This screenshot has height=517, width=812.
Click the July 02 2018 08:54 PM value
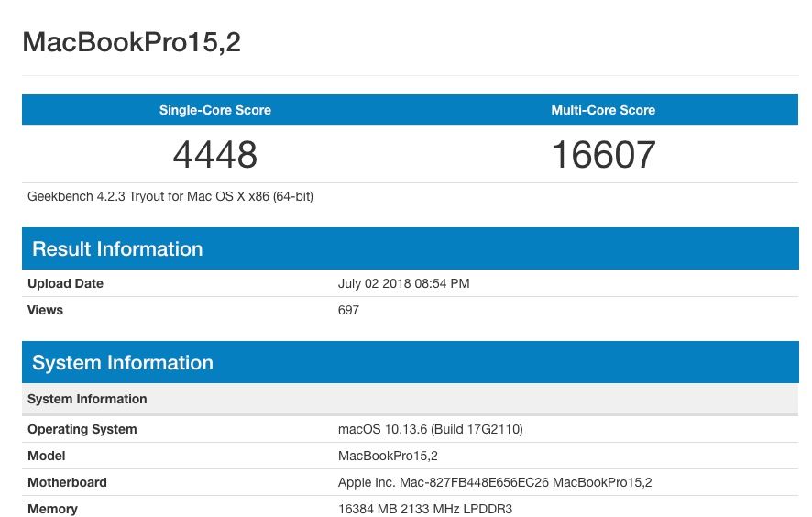coord(403,283)
